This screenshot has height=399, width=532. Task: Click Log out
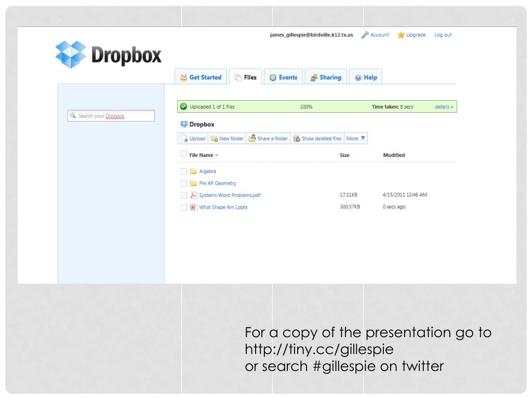443,35
